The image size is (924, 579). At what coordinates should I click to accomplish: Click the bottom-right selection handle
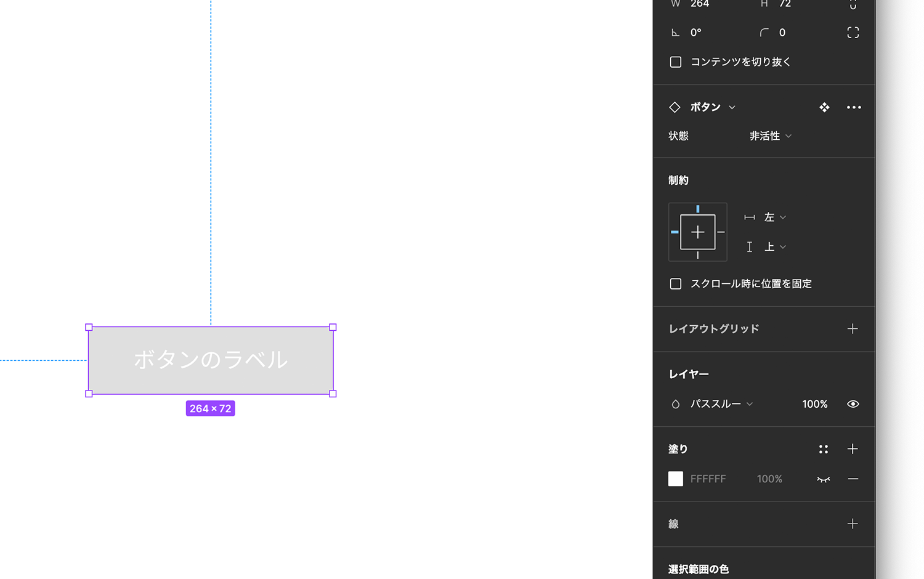(x=333, y=394)
